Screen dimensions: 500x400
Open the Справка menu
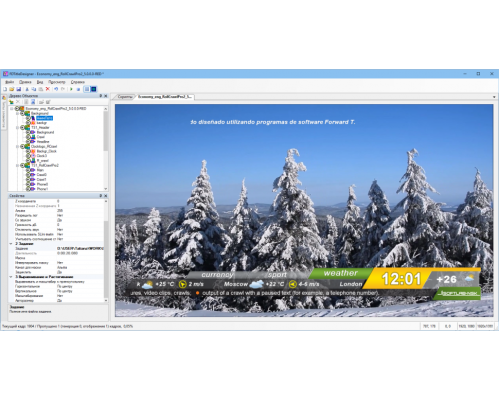click(x=78, y=82)
